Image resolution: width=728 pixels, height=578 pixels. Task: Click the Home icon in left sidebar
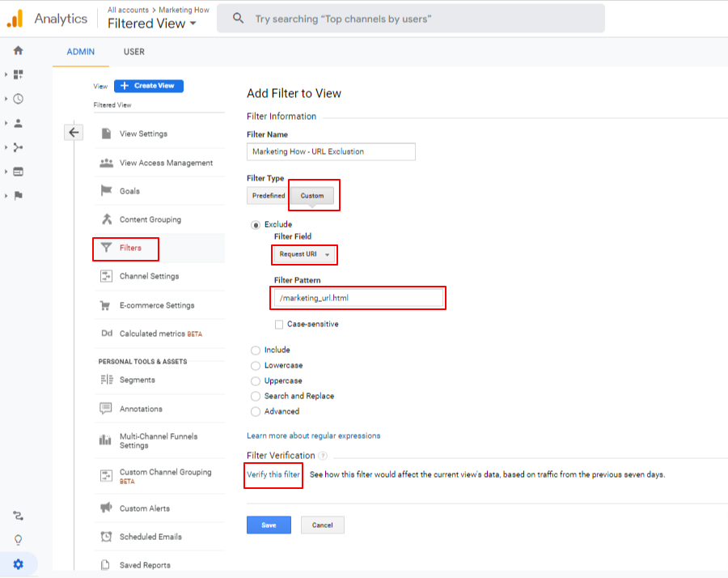[x=18, y=50]
